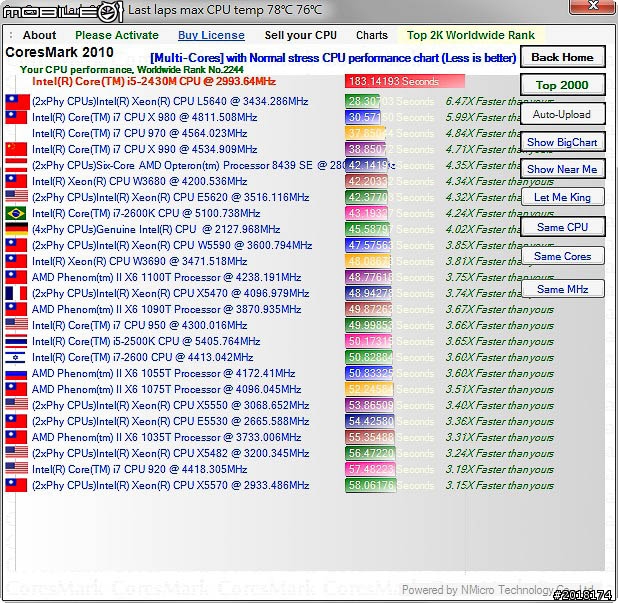Click the Brazil flag beside i7-2600K
The image size is (618, 603).
16,213
